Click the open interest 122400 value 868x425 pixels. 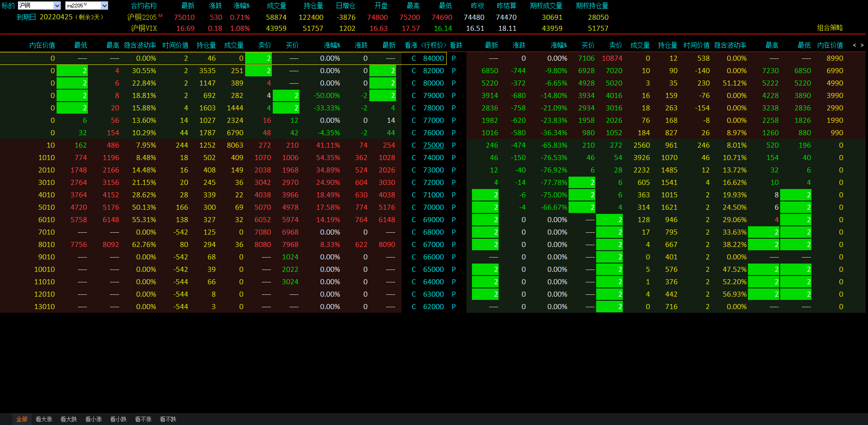tap(311, 17)
